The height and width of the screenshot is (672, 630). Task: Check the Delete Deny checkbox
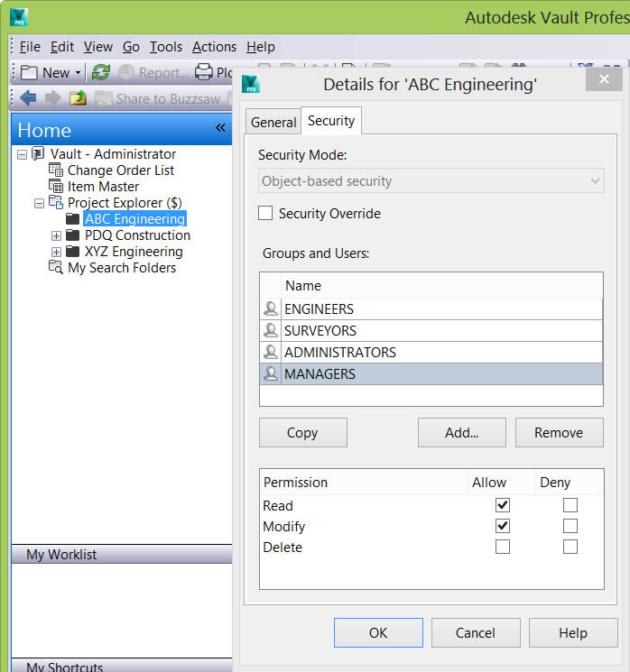coord(570,547)
